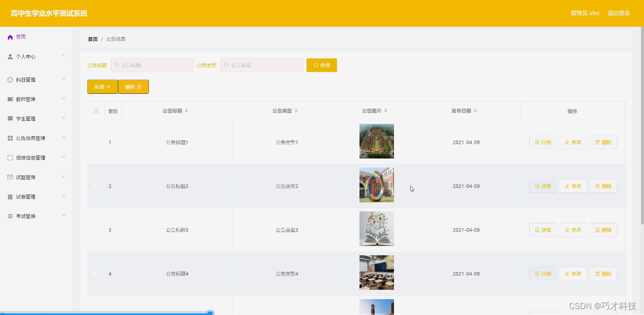644x315 pixels.
Task: Click 修改 for 公告标题1
Action: pyautogui.click(x=573, y=142)
